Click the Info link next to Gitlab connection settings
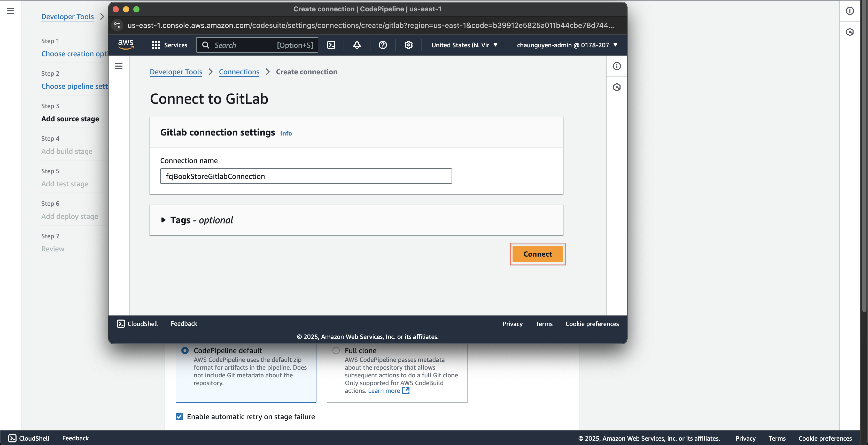 [286, 133]
